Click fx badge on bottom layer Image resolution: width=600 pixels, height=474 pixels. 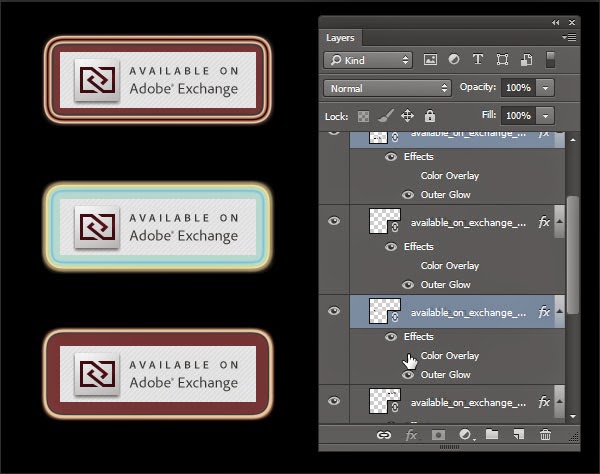coord(544,402)
